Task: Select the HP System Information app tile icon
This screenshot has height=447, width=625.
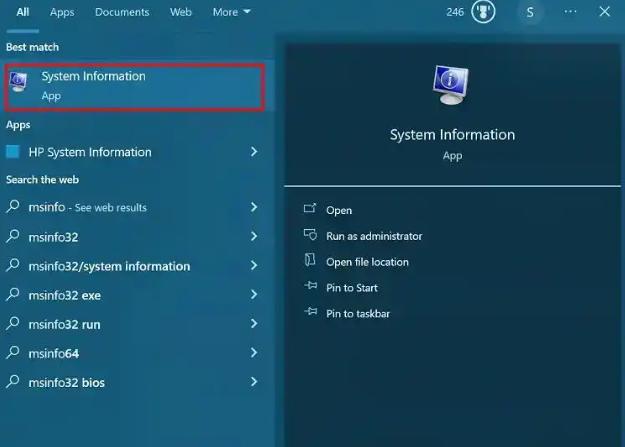Action: coord(13,152)
